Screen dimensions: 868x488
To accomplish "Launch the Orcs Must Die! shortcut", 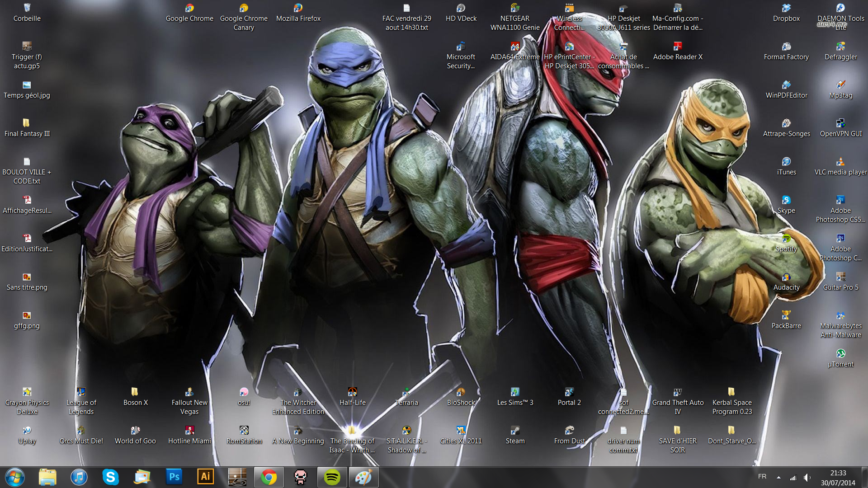I will (81, 435).
